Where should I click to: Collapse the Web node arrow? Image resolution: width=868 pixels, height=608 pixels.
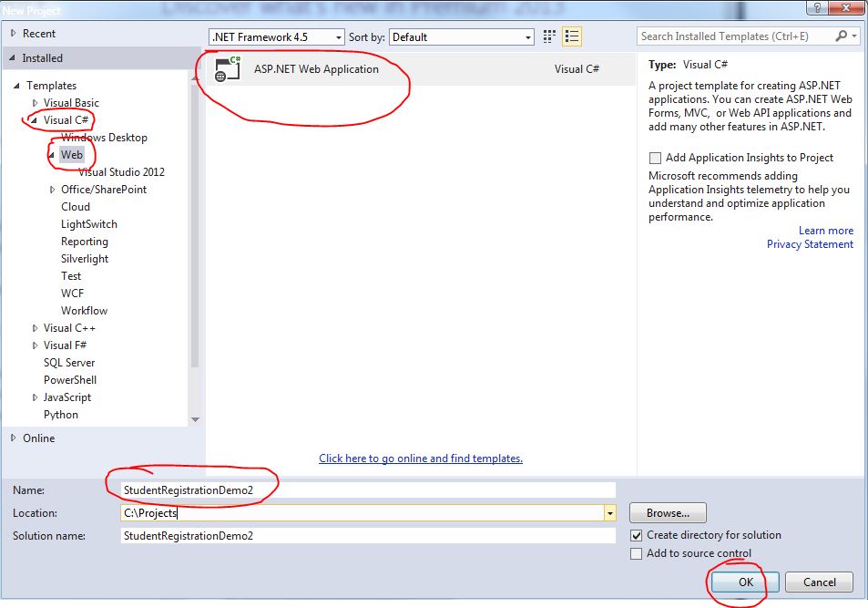[x=52, y=155]
